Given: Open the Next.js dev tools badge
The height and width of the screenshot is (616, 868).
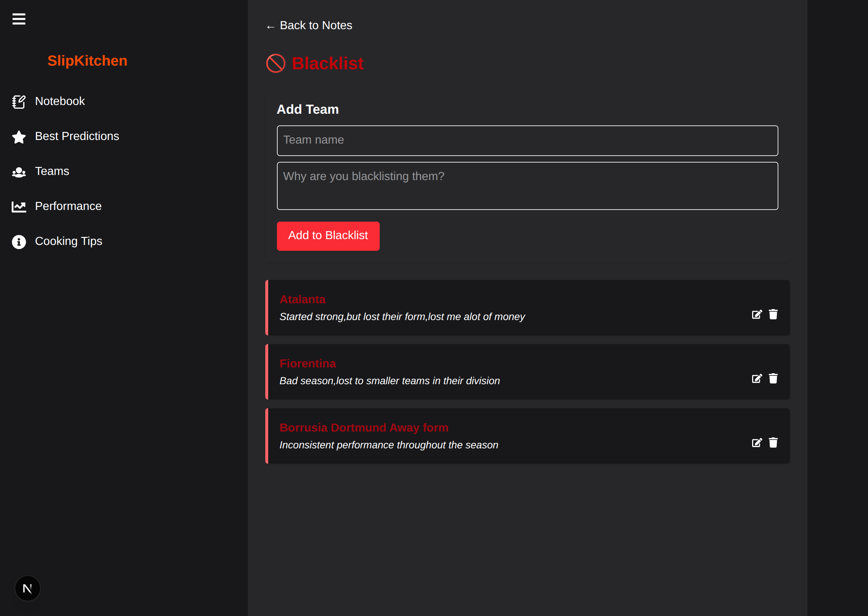Looking at the screenshot, I should (27, 588).
